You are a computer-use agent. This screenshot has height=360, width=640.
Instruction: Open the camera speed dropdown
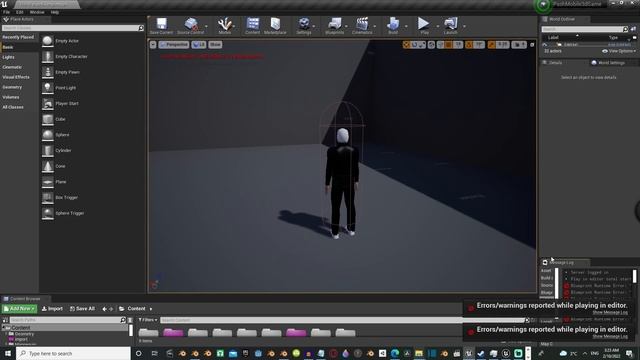(519, 44)
